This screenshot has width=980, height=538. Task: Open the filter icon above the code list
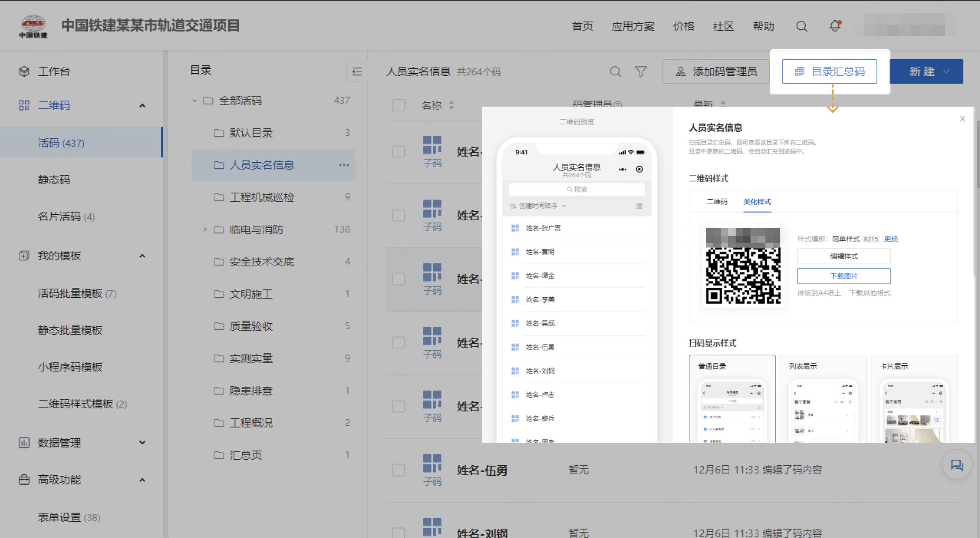click(x=641, y=71)
